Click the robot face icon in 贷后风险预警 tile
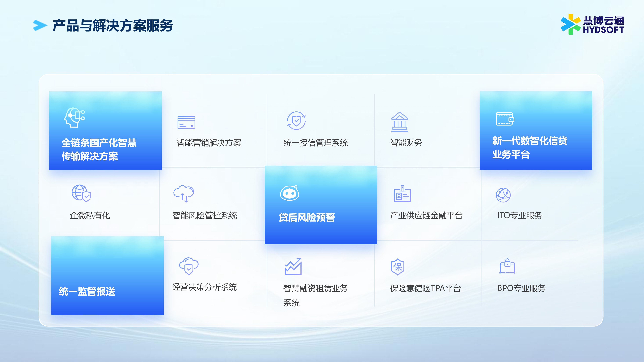 tap(289, 193)
